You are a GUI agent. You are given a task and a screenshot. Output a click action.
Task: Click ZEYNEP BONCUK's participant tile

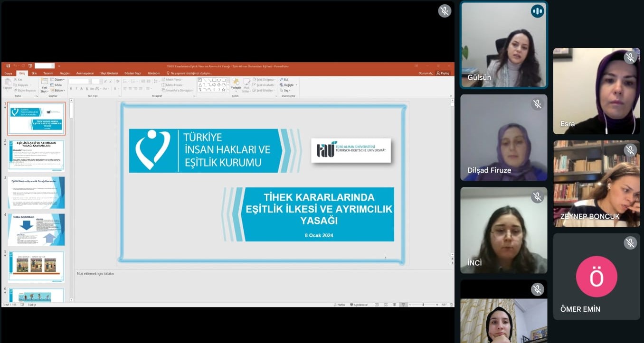(597, 184)
